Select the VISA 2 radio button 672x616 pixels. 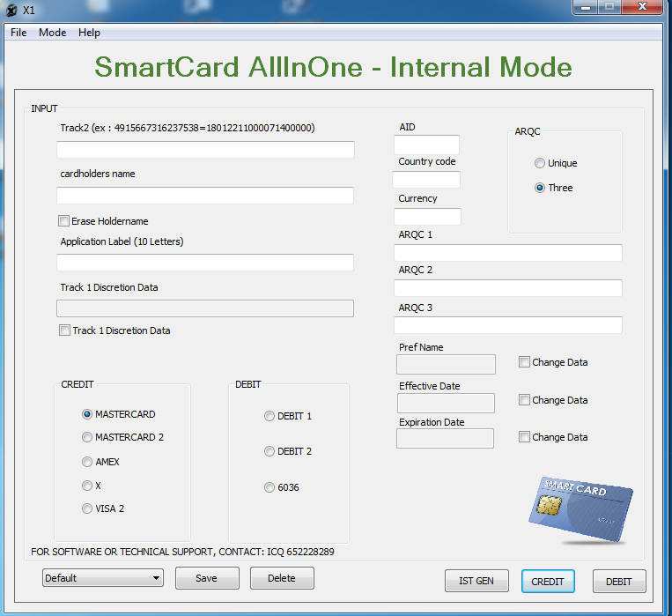coord(87,508)
